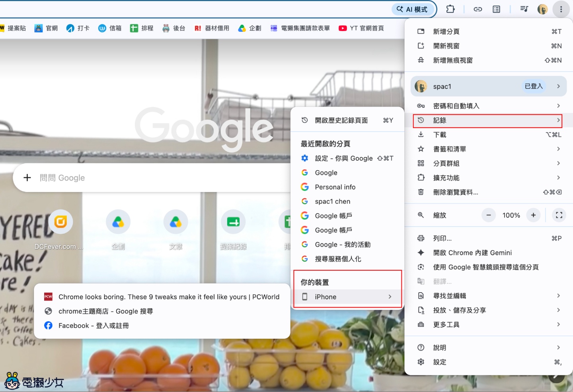
Task: Open chrome主題商店 - Google 搜尋 entry
Action: [x=162, y=311]
